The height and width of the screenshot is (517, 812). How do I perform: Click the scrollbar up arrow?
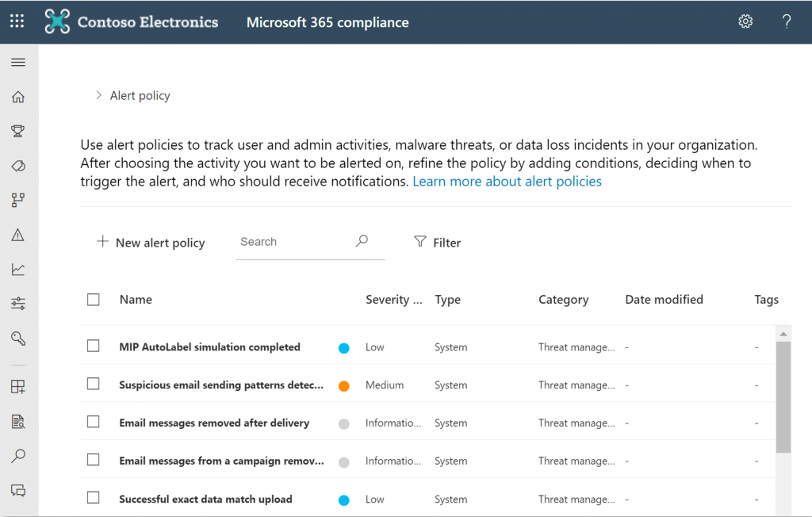[783, 334]
